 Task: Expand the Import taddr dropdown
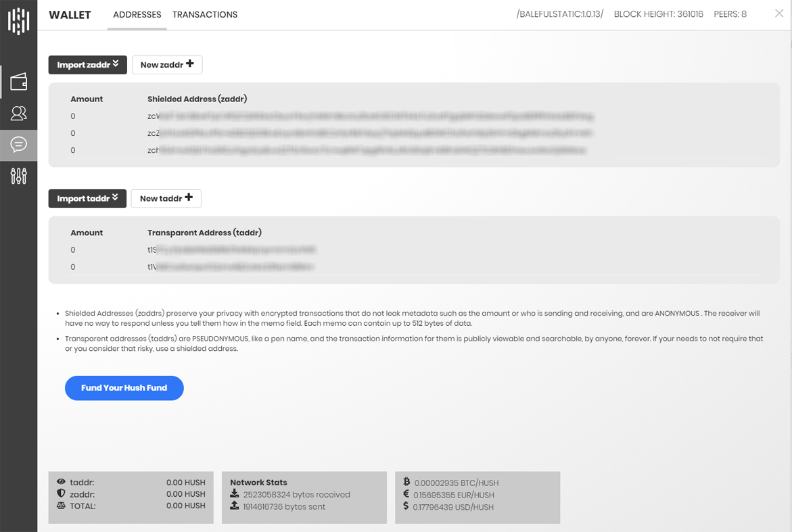tap(87, 198)
